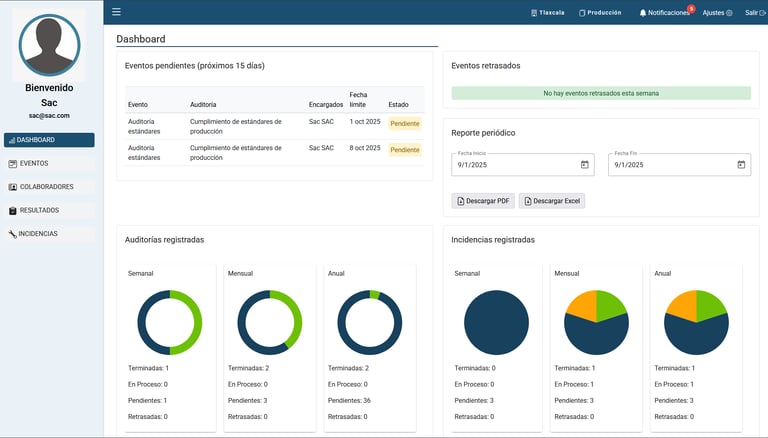Viewport: 768px width, 438px height.
Task: Click 'No hay eventos retrasados esta semana' banner
Action: click(x=601, y=93)
